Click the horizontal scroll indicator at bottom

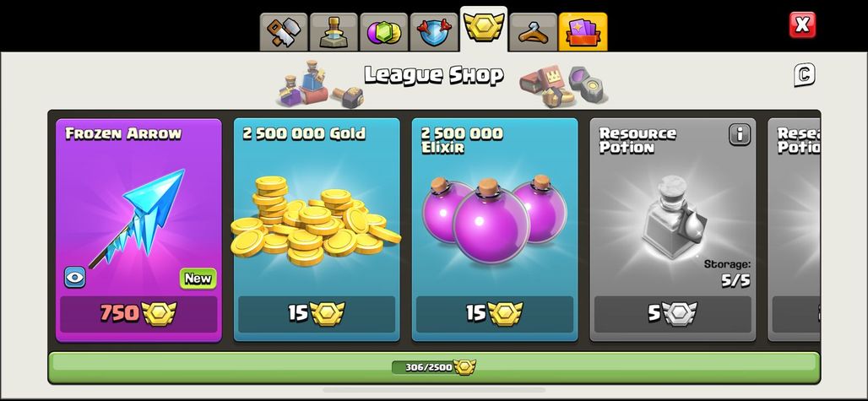[x=434, y=390]
